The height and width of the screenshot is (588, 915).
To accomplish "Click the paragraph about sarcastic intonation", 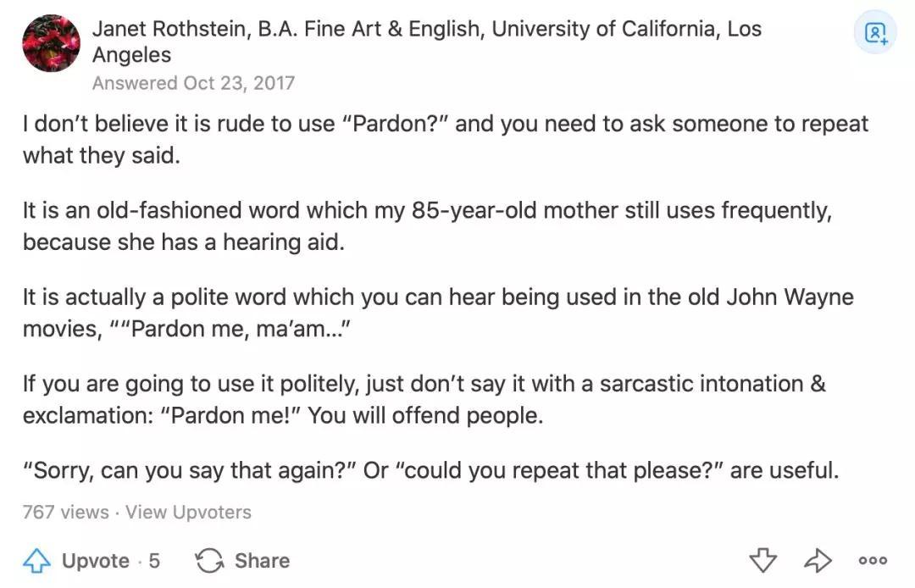I will click(x=424, y=400).
